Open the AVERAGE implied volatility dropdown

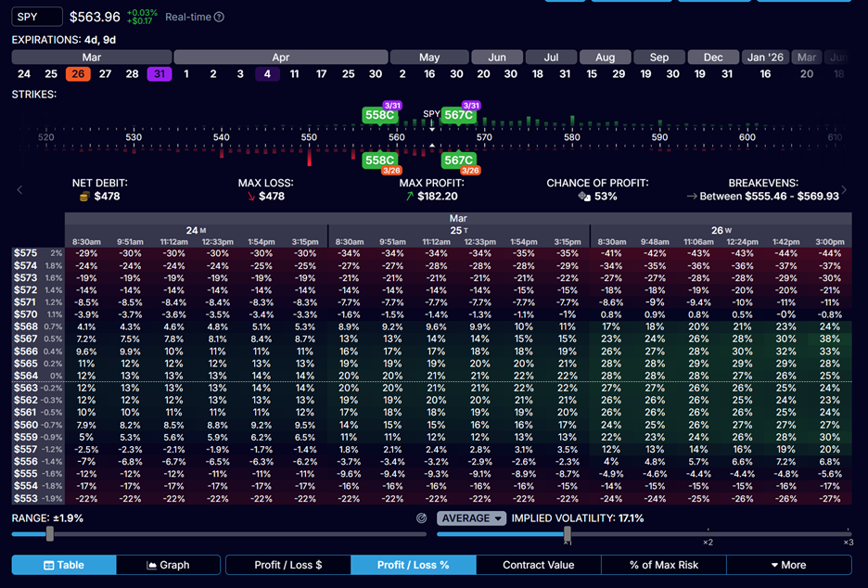471,518
